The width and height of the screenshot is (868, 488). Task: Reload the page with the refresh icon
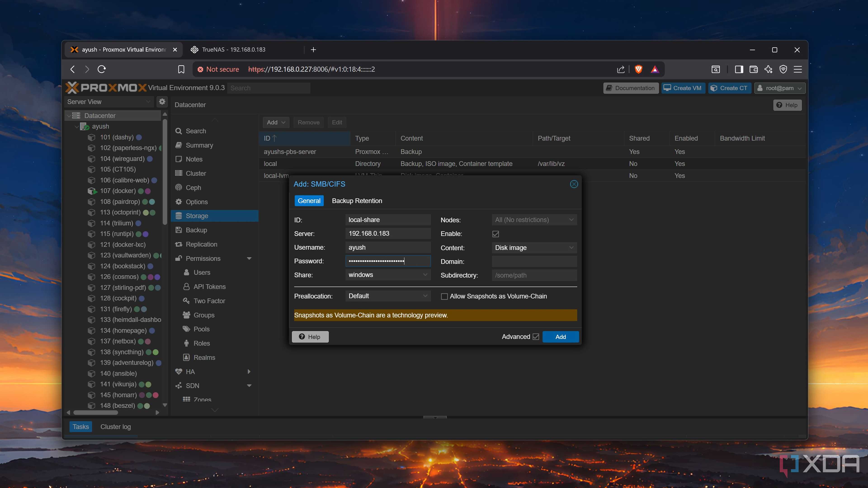[x=101, y=69]
